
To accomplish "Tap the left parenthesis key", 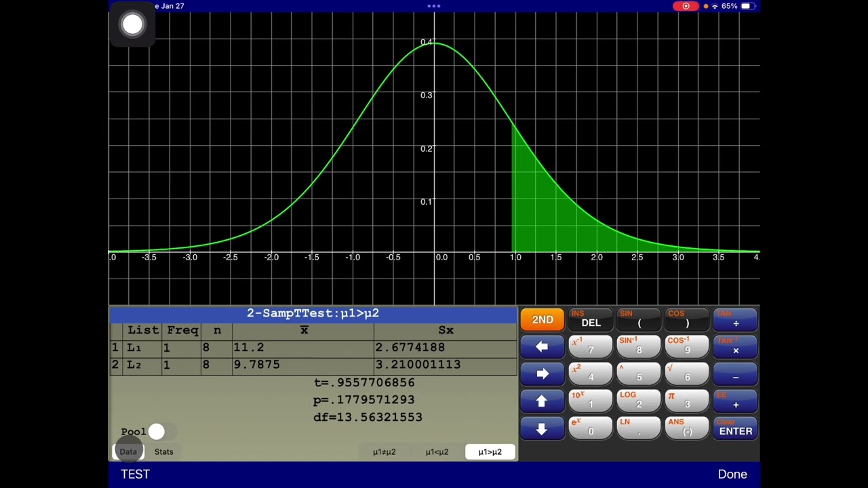I will coord(639,319).
